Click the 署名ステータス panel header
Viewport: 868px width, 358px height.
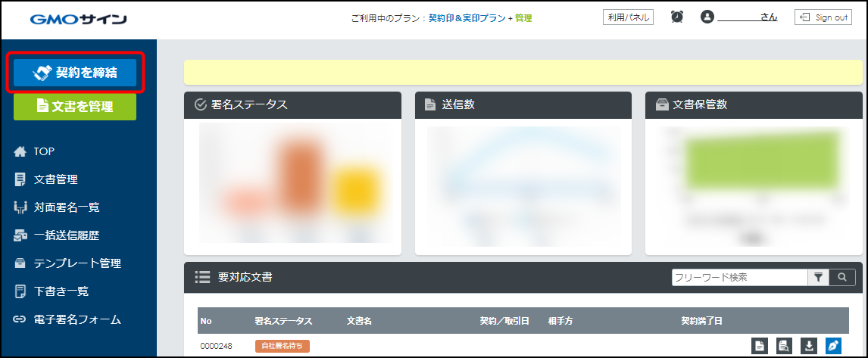click(x=292, y=104)
